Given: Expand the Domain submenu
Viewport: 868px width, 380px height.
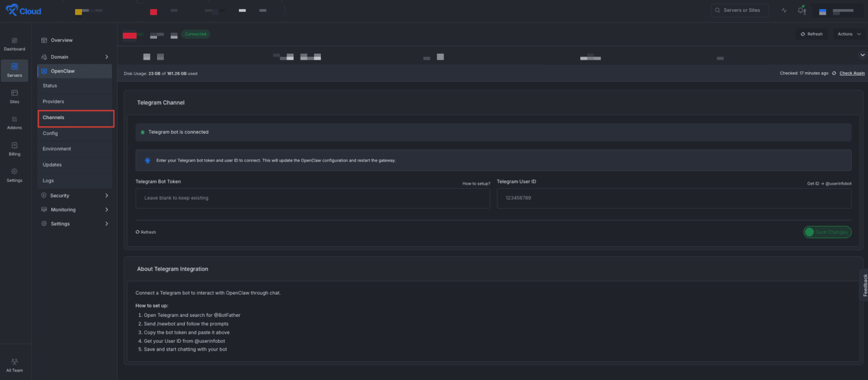Looking at the screenshot, I should 59,56.
